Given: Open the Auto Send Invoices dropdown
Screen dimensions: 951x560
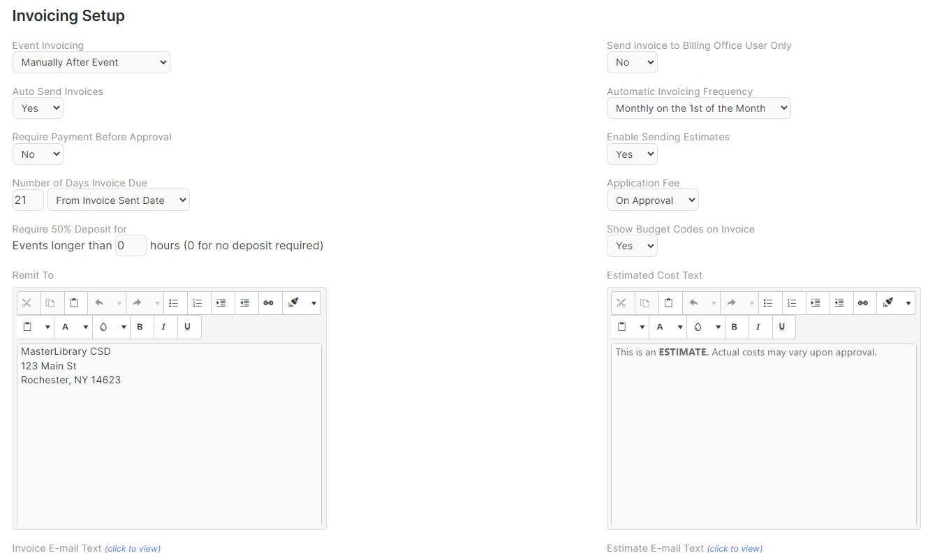Looking at the screenshot, I should tap(38, 108).
